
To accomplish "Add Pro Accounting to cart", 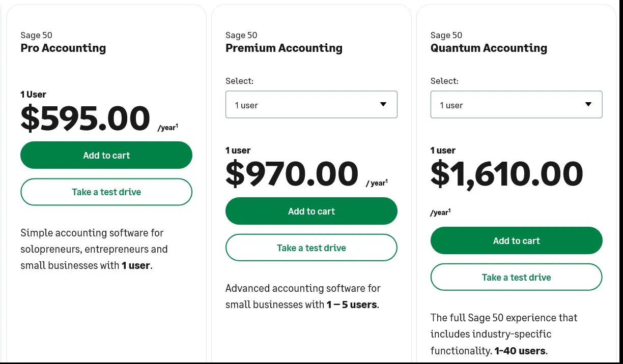I will (x=106, y=155).
